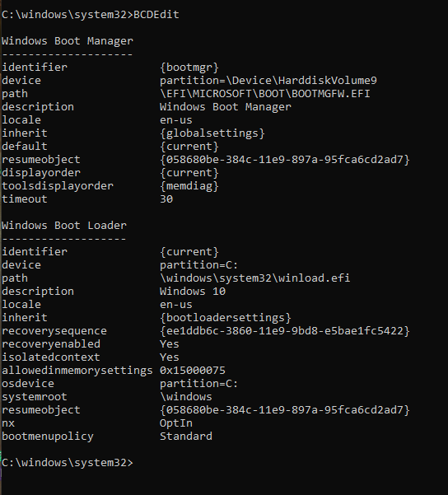Click the bootmenupolicy Standard value
The image size is (448, 495).
[186, 437]
